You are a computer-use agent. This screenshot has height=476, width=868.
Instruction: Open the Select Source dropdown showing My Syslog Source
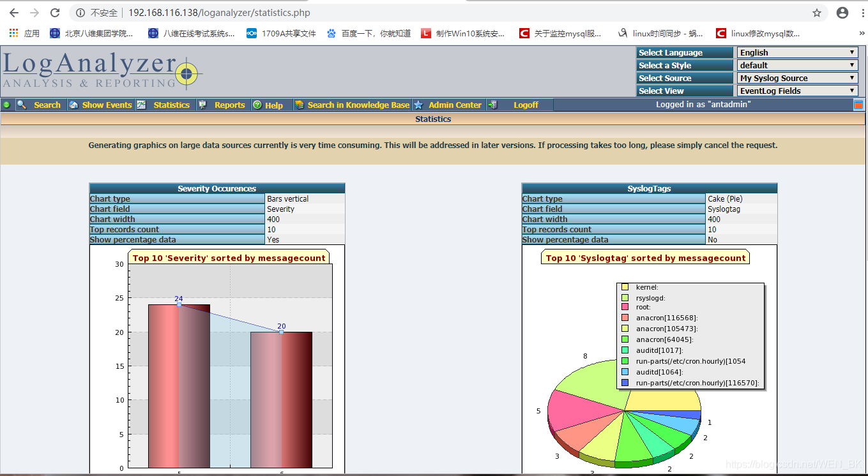coord(797,78)
